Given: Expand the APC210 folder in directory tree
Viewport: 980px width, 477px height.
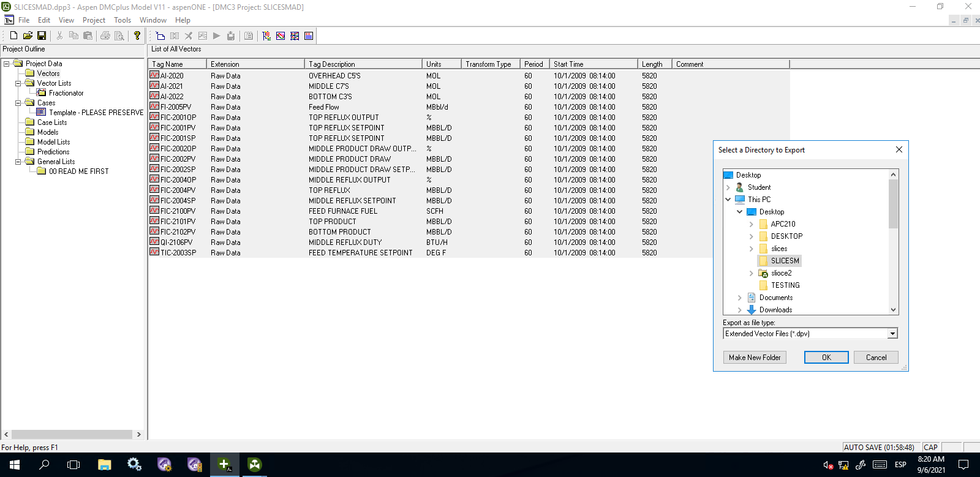Looking at the screenshot, I should 752,224.
